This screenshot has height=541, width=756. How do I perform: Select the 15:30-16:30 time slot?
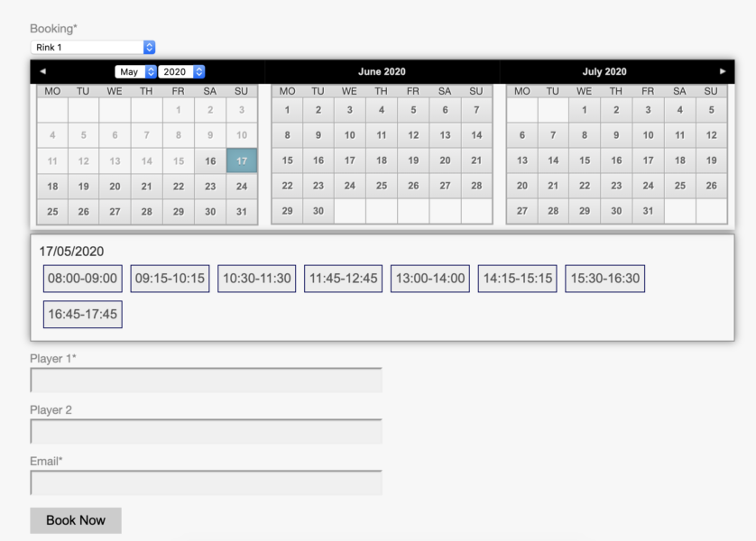pyautogui.click(x=605, y=279)
